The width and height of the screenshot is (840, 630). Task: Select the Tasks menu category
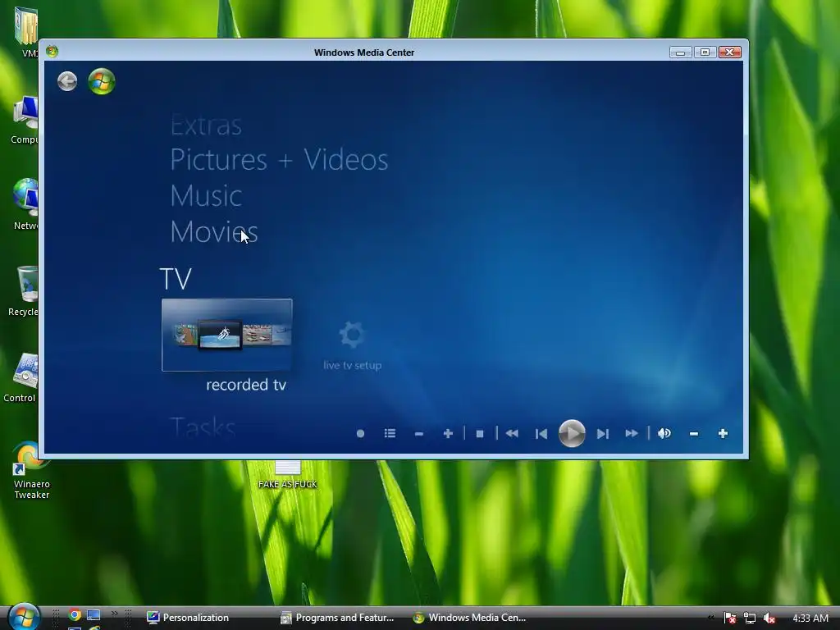pyautogui.click(x=203, y=427)
